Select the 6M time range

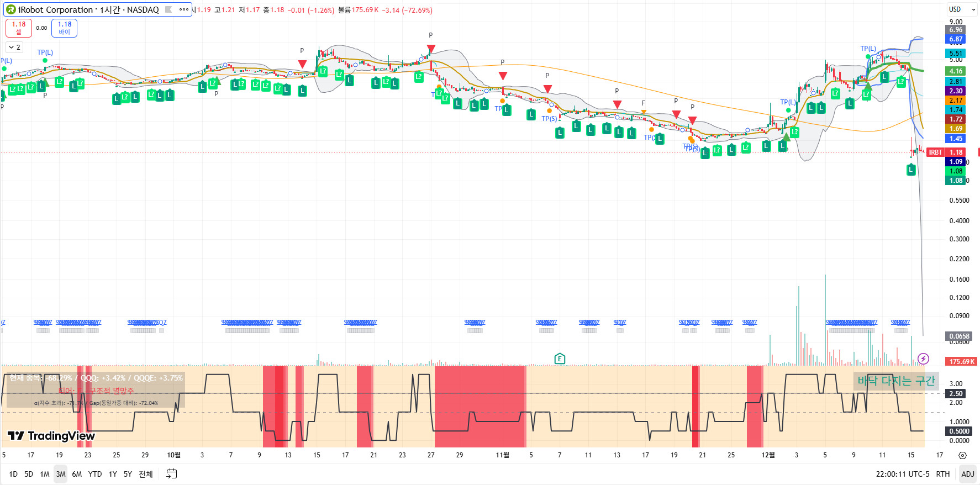coord(77,474)
